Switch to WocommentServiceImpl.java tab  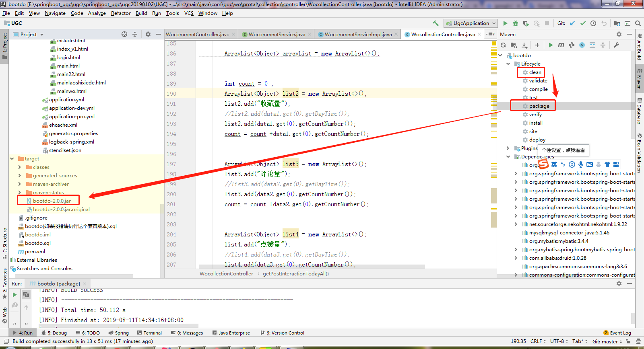point(358,34)
